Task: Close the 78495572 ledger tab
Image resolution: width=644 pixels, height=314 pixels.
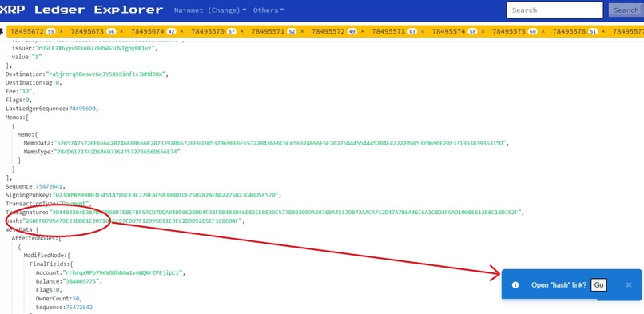Action: (x=362, y=31)
